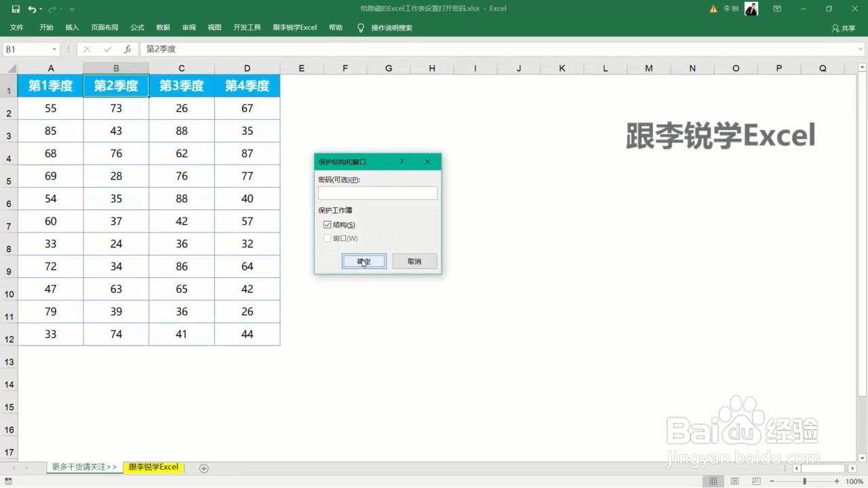Click horizontal scrollbar right arrow
The width and height of the screenshot is (868, 488).
[x=852, y=468]
